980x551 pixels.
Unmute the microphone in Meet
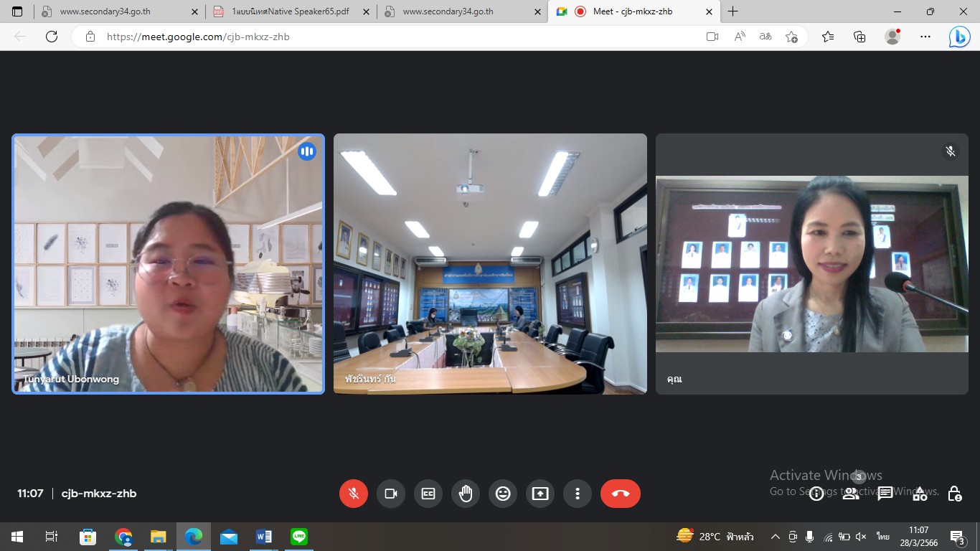tap(353, 494)
